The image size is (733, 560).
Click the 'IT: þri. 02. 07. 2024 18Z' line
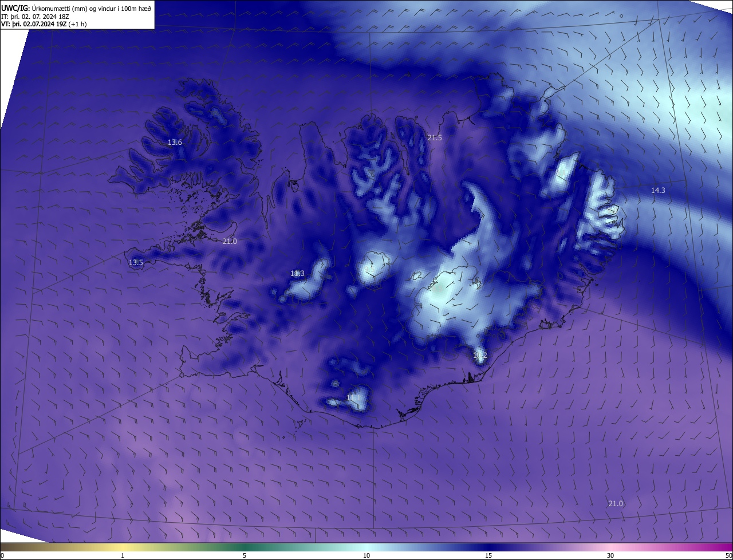(36, 17)
